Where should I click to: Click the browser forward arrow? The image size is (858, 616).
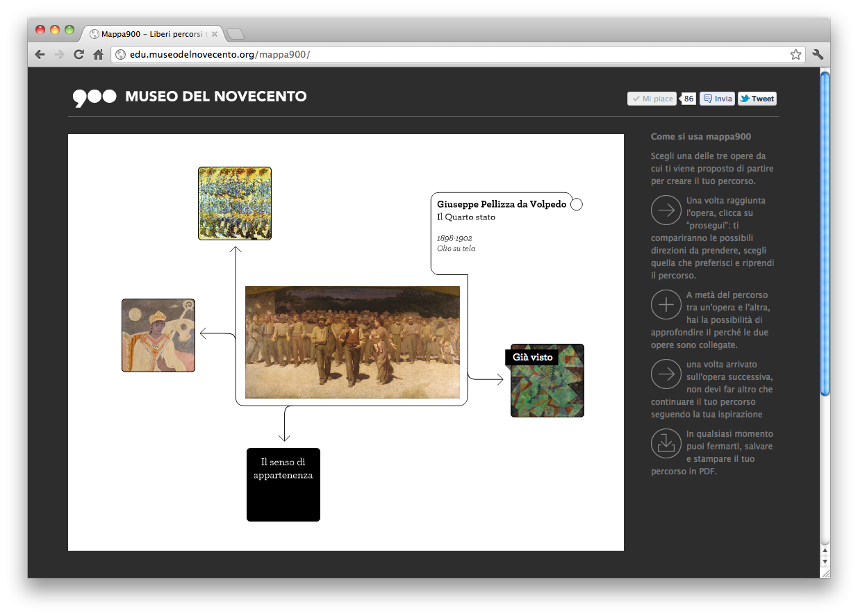(x=60, y=54)
